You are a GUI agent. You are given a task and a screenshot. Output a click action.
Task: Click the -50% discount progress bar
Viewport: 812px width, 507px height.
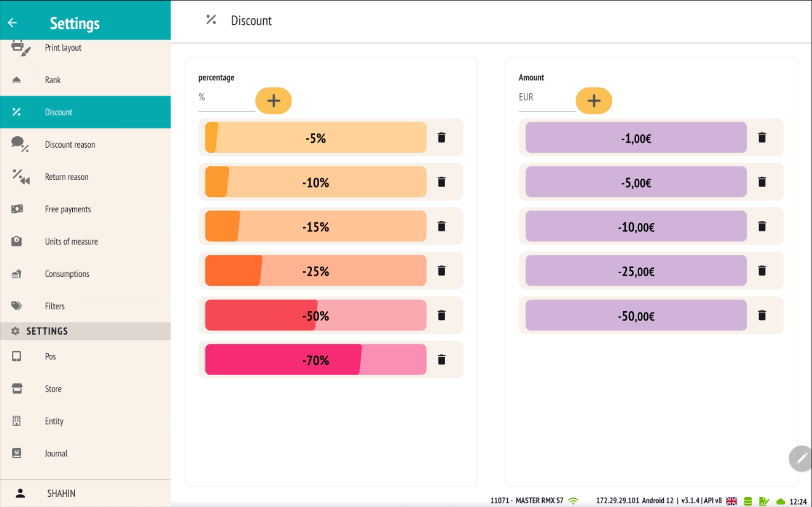315,315
